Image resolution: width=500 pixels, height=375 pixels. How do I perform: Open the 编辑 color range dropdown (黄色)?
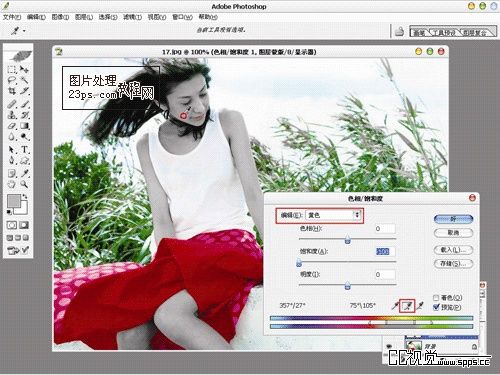click(x=334, y=215)
